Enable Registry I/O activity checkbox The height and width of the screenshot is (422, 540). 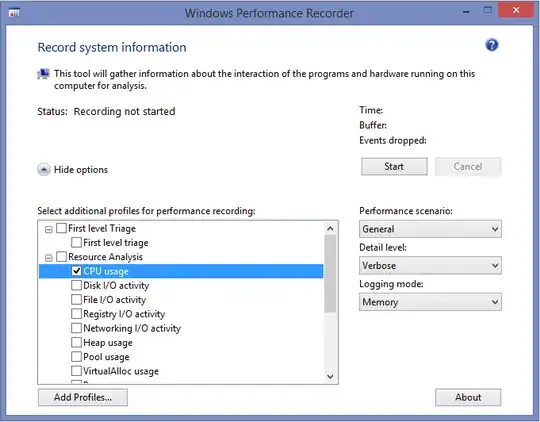(x=76, y=314)
